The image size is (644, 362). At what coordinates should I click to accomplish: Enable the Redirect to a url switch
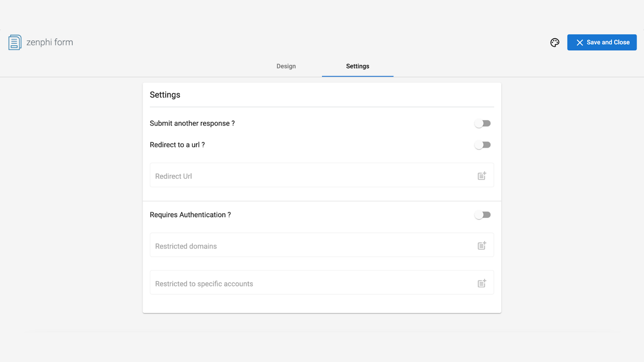[x=483, y=145]
